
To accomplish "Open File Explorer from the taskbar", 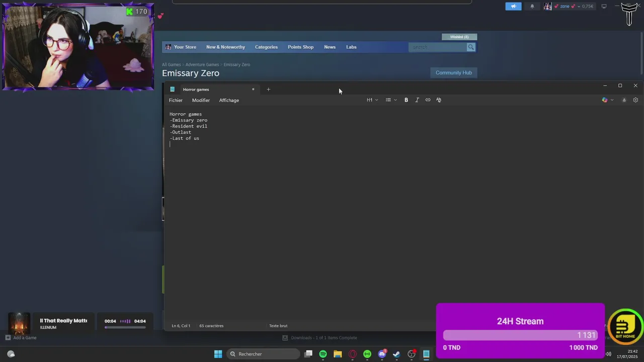I will tap(338, 354).
